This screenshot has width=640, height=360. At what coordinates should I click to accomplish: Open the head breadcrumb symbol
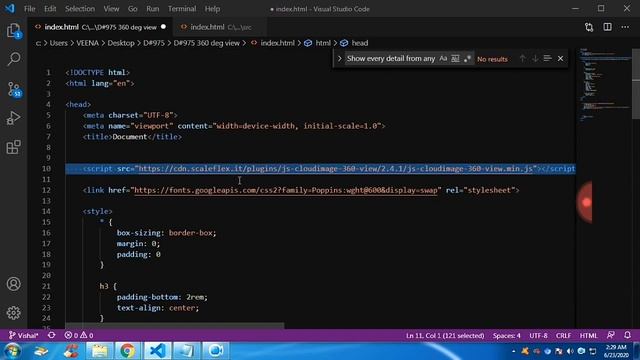click(360, 43)
